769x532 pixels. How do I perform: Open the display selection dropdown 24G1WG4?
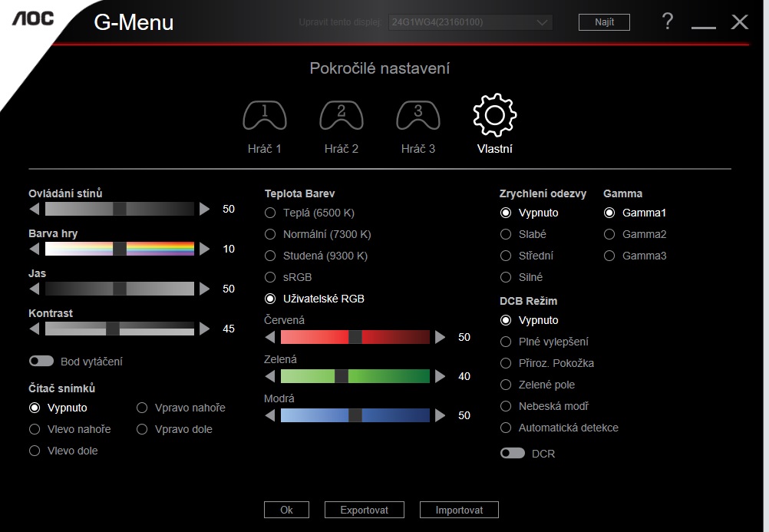pyautogui.click(x=470, y=22)
